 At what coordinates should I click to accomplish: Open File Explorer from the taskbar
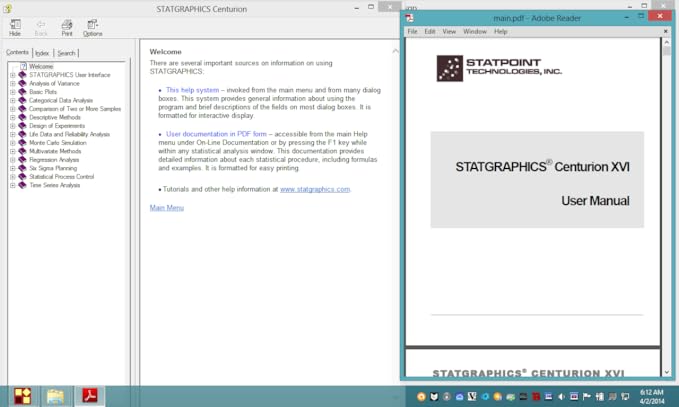55,396
